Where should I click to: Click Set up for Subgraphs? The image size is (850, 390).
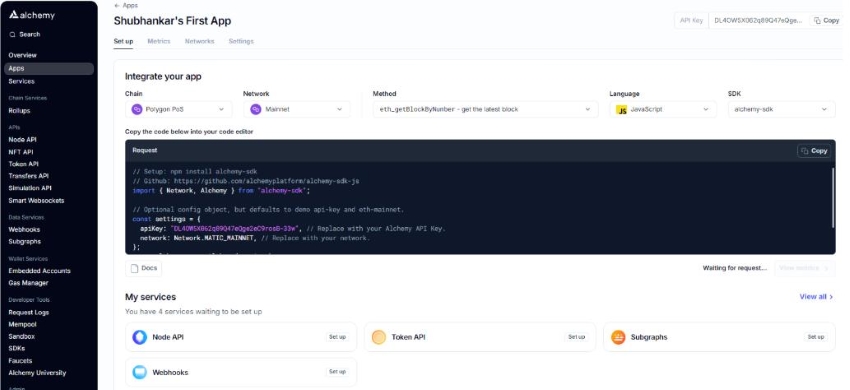[x=816, y=337]
